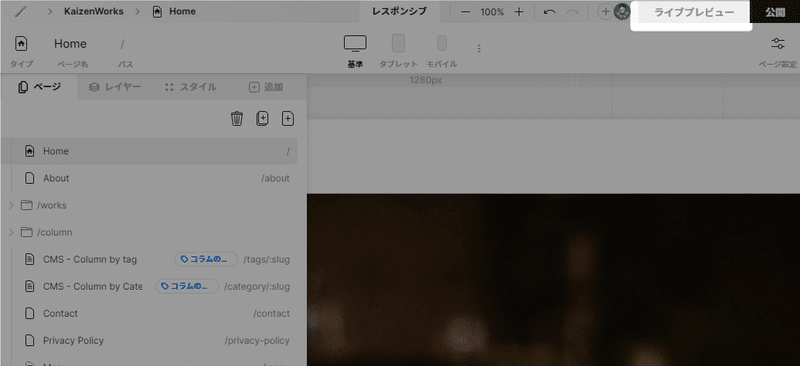Switch to the 追加 tab

point(266,87)
